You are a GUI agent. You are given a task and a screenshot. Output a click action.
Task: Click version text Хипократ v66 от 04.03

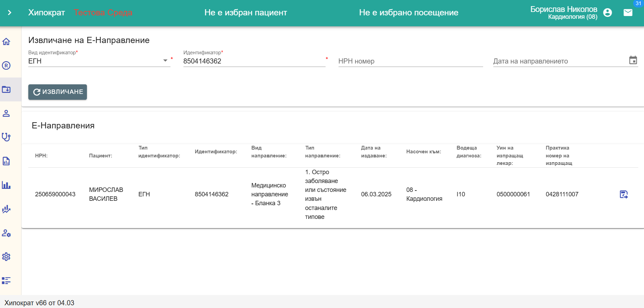tap(39, 303)
